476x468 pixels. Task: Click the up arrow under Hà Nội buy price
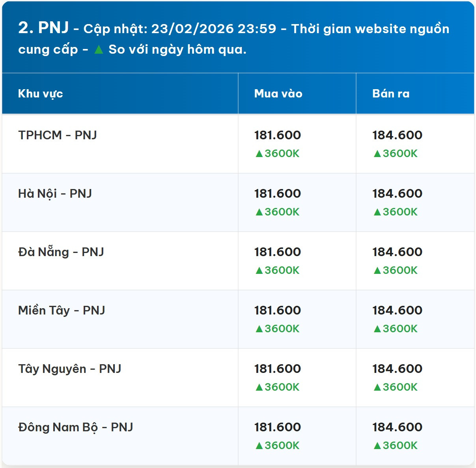tap(259, 212)
